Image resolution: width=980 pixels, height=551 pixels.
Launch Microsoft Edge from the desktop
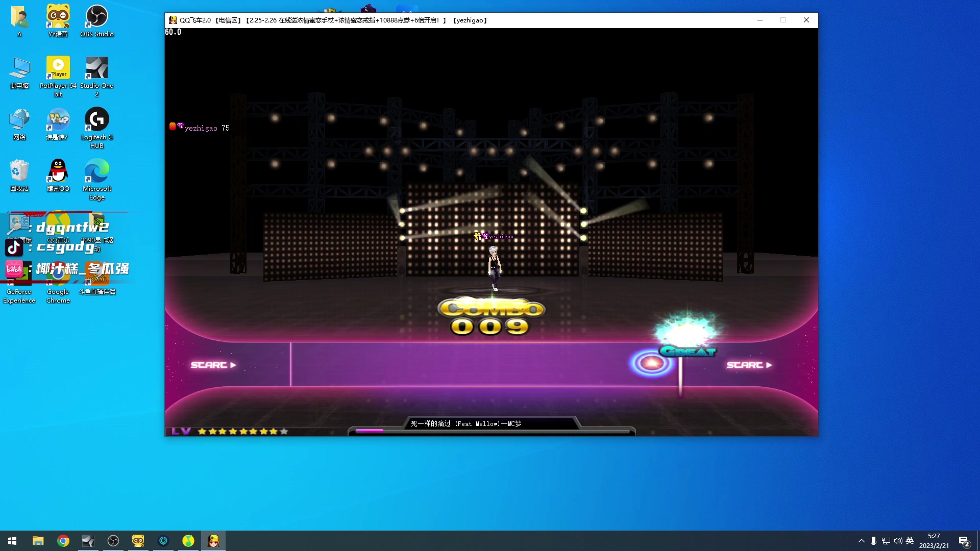97,180
